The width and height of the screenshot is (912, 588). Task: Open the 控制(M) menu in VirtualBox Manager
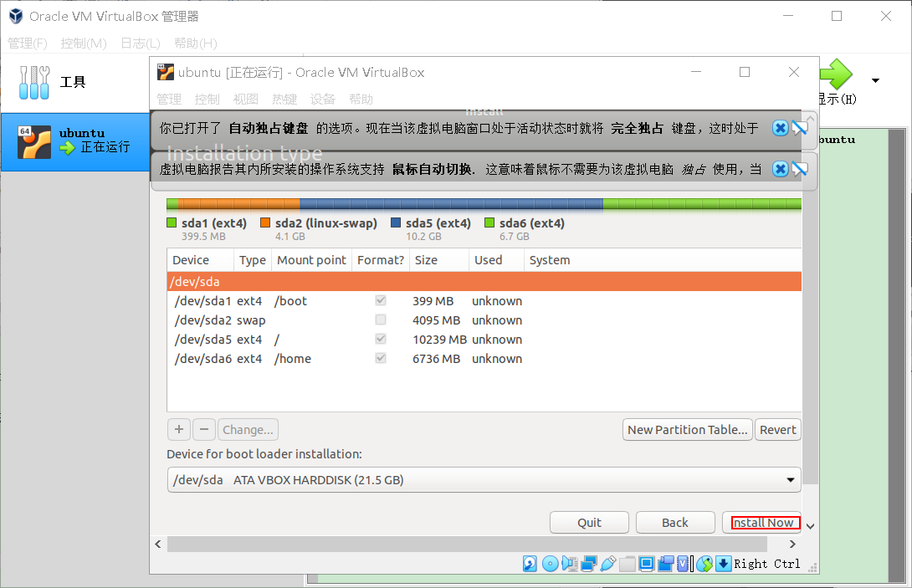pos(84,43)
